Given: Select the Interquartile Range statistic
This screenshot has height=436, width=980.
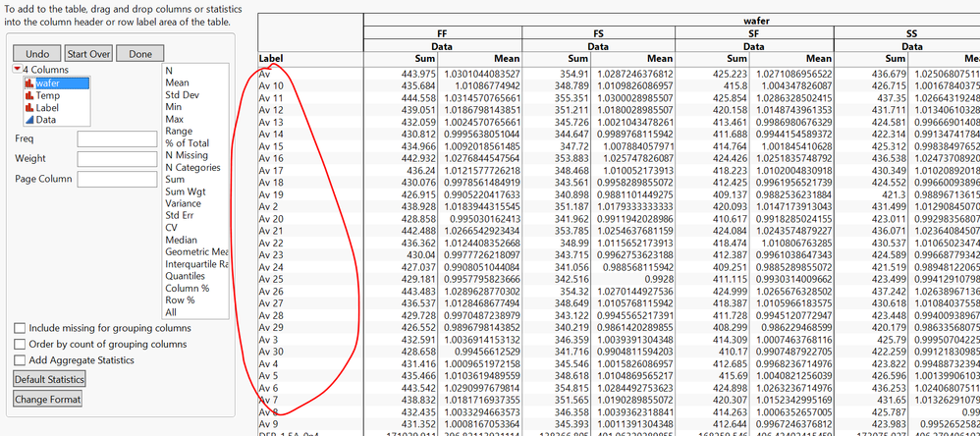Looking at the screenshot, I should click(196, 264).
